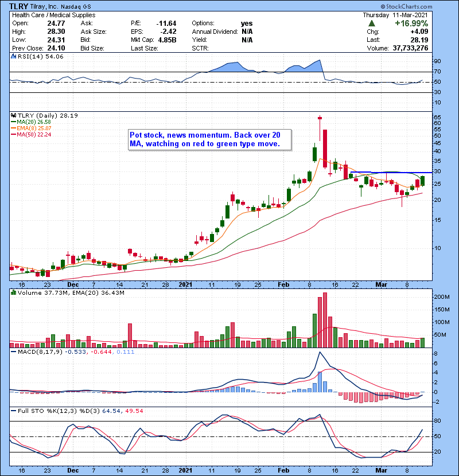Image resolution: width=459 pixels, height=476 pixels.
Task: Click the blue horizontal resistance line near 30
Action: coord(391,173)
